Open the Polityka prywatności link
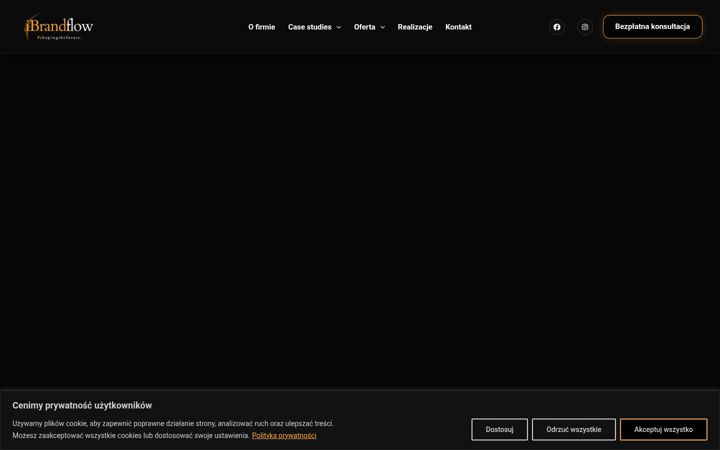Screen dimensions: 720x450 click(x=284, y=435)
